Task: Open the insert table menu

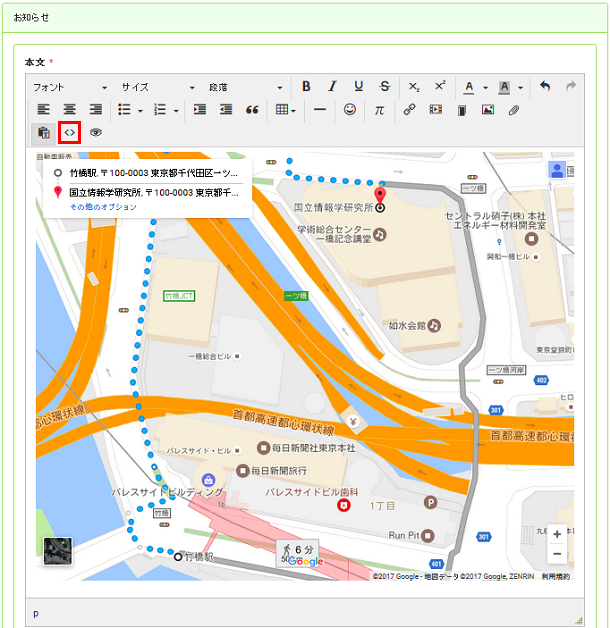Action: coord(286,109)
